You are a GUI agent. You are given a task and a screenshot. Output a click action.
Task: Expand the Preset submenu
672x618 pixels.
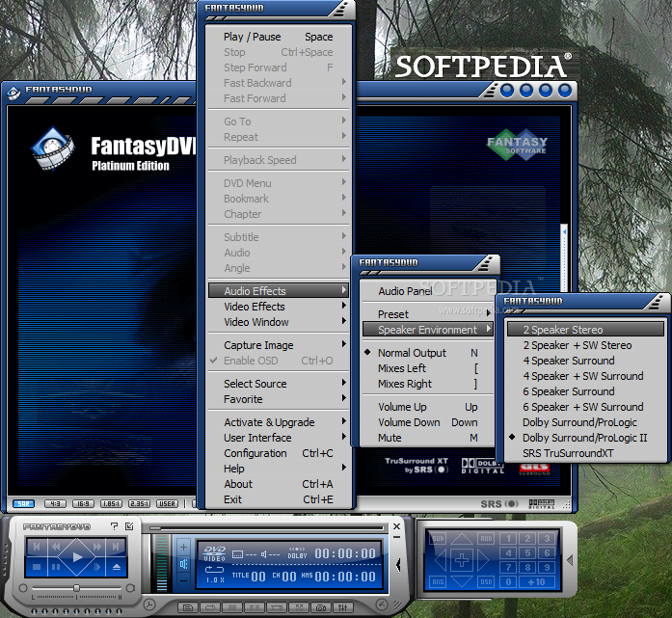coord(427,314)
